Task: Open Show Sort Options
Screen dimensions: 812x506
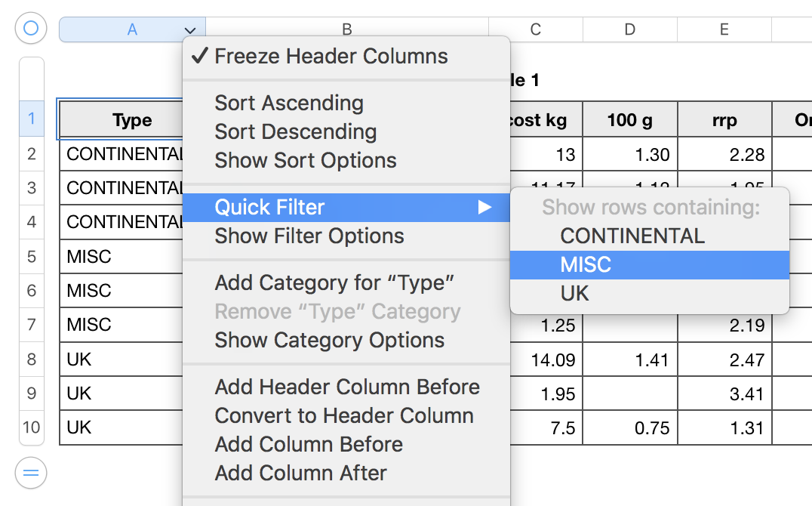Action: pyautogui.click(x=305, y=160)
